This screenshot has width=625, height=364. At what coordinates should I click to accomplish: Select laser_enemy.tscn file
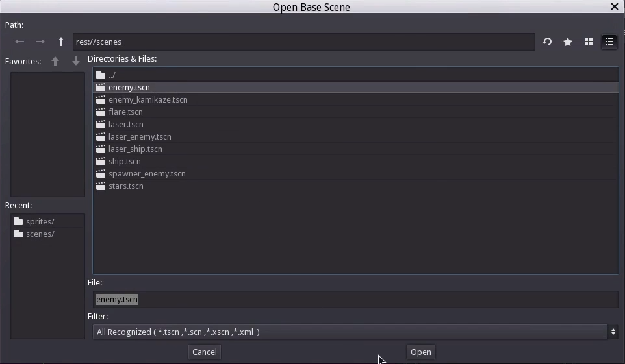click(x=355, y=137)
